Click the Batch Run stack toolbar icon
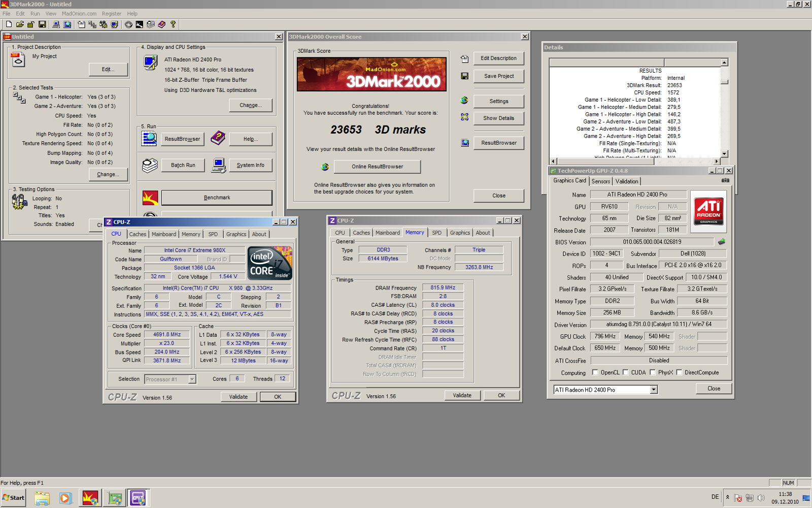 coord(151,24)
